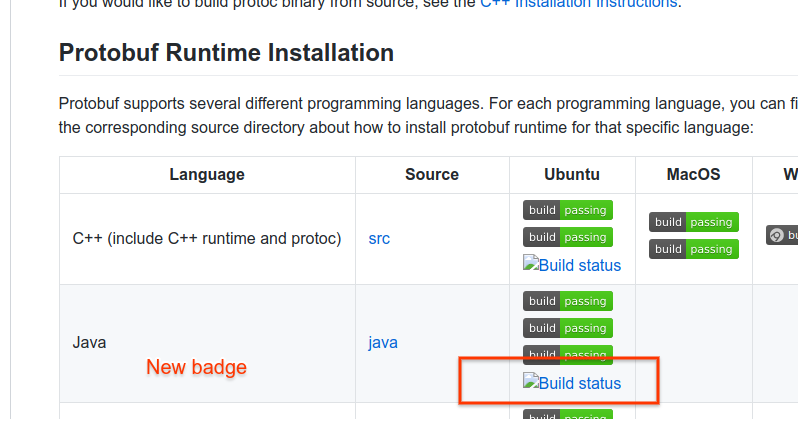The image size is (801, 421).
Task: Open the java source directory link
Action: [x=383, y=342]
